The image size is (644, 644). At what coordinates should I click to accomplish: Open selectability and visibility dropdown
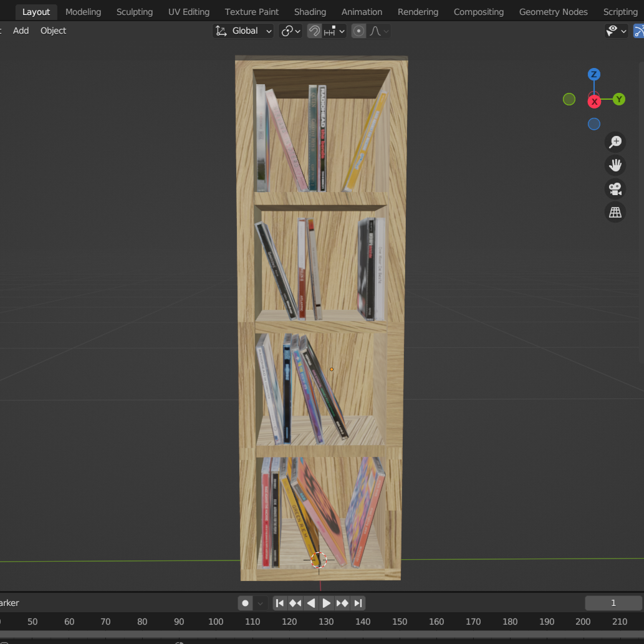(616, 31)
